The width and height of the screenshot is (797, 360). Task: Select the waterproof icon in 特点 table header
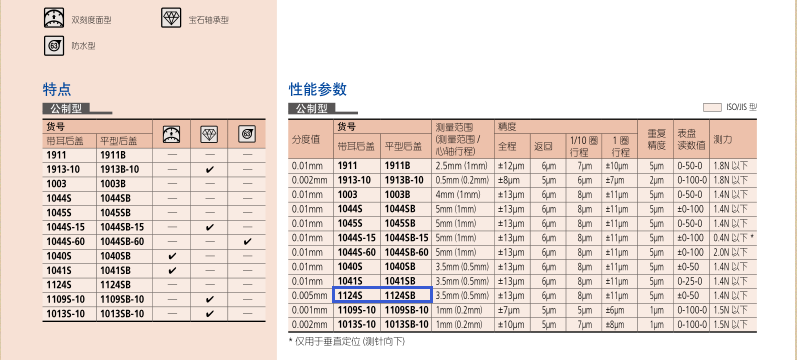[247, 134]
